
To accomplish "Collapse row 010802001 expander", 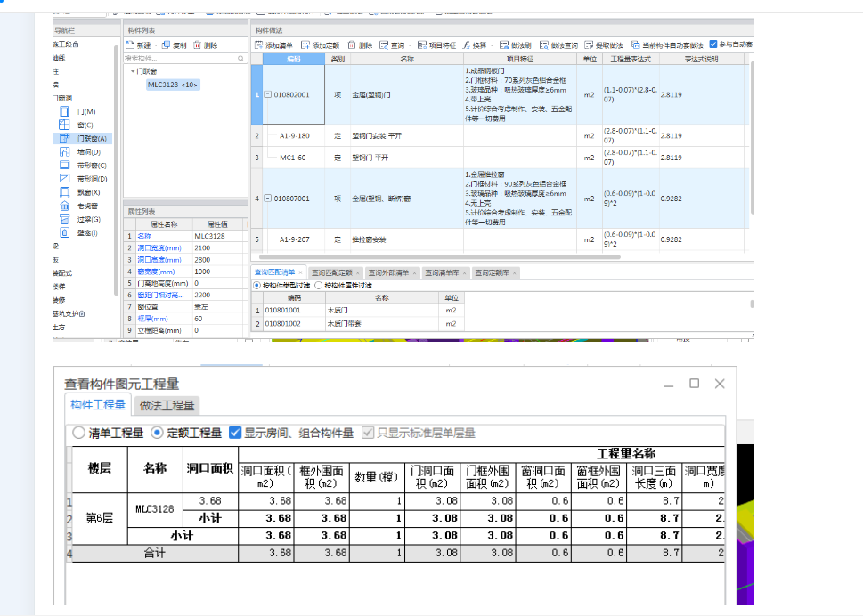I will point(267,94).
